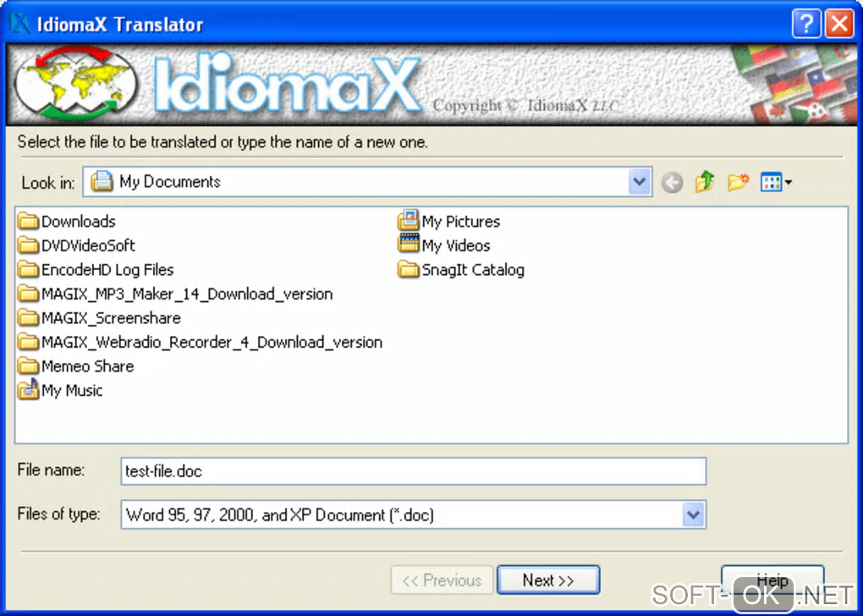Viewport: 863px width, 616px height.
Task: Select the SnagIt Catalog entry
Action: pos(473,270)
